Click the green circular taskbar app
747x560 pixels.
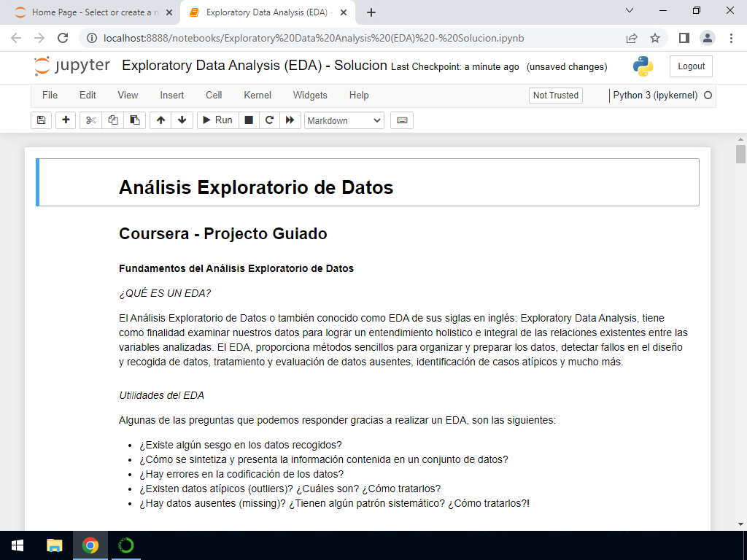[x=125, y=545]
